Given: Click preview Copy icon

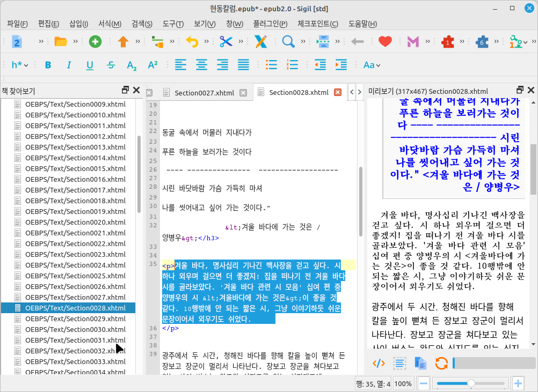Looking at the screenshot, I should [x=420, y=363].
